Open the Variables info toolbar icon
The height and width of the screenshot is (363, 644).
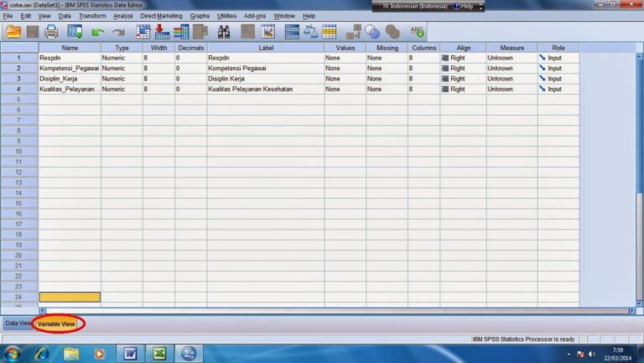pyautogui.click(x=181, y=32)
